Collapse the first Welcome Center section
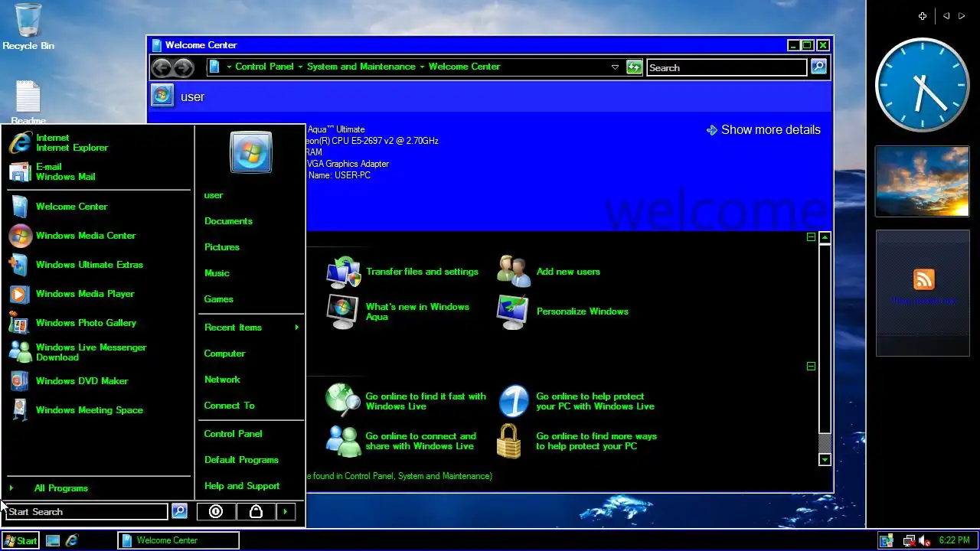 (811, 237)
